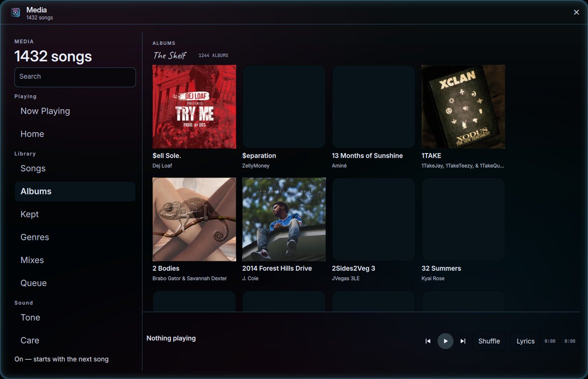
Task: Click the "1244 ALBUMS" count label
Action: (x=213, y=55)
